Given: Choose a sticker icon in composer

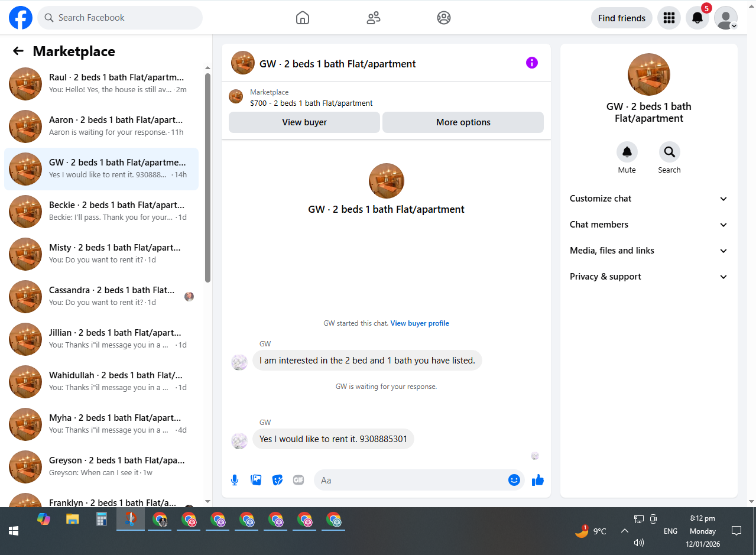Looking at the screenshot, I should point(277,480).
